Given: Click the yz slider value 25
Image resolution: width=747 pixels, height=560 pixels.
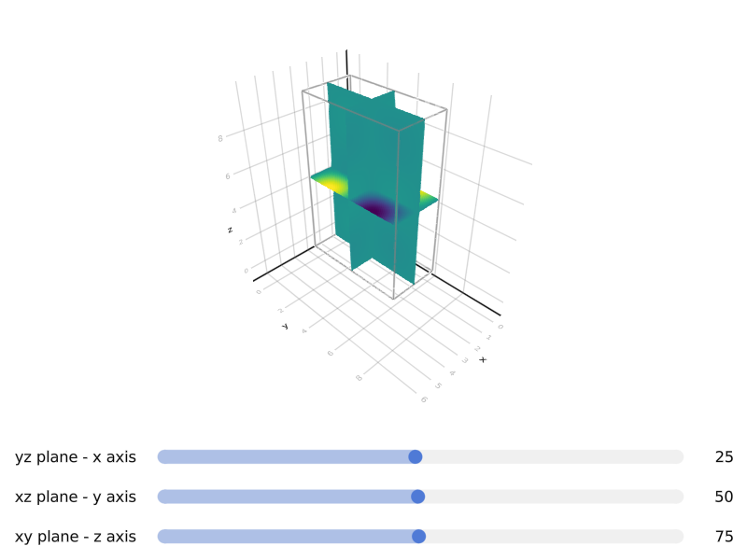Looking at the screenshot, I should (724, 457).
